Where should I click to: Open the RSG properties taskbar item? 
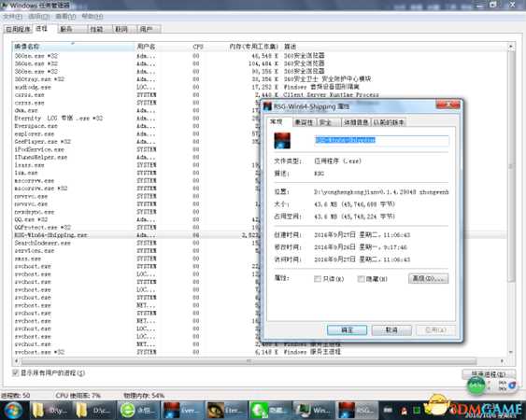(x=358, y=411)
